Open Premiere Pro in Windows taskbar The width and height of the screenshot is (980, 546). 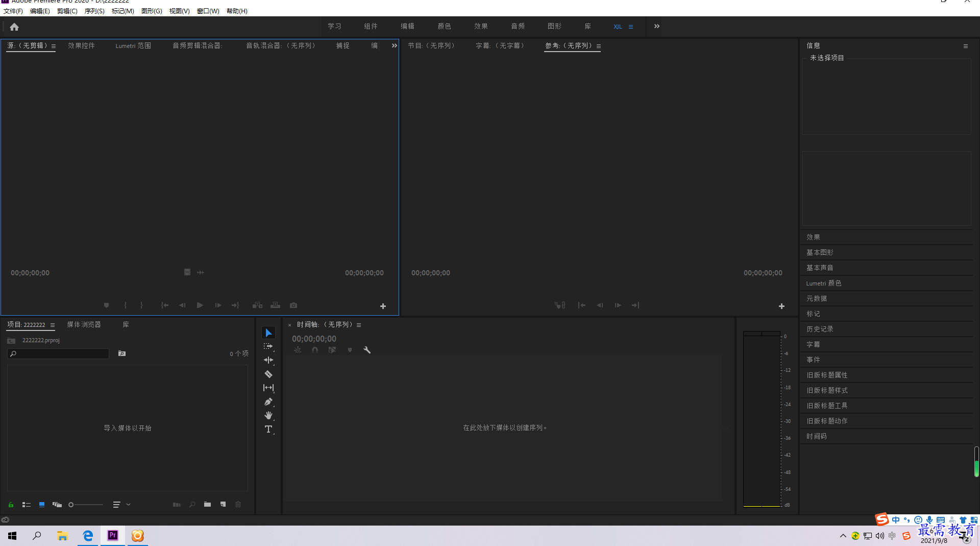pos(113,535)
